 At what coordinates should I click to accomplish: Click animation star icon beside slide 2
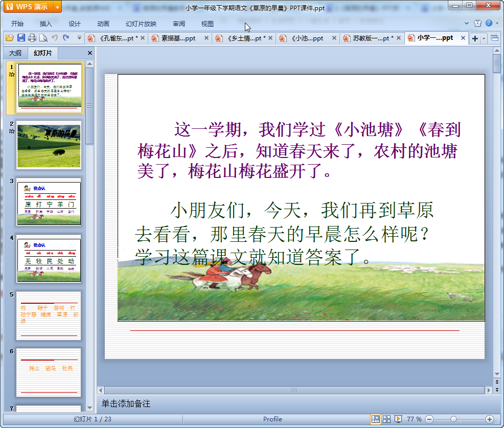[12, 131]
